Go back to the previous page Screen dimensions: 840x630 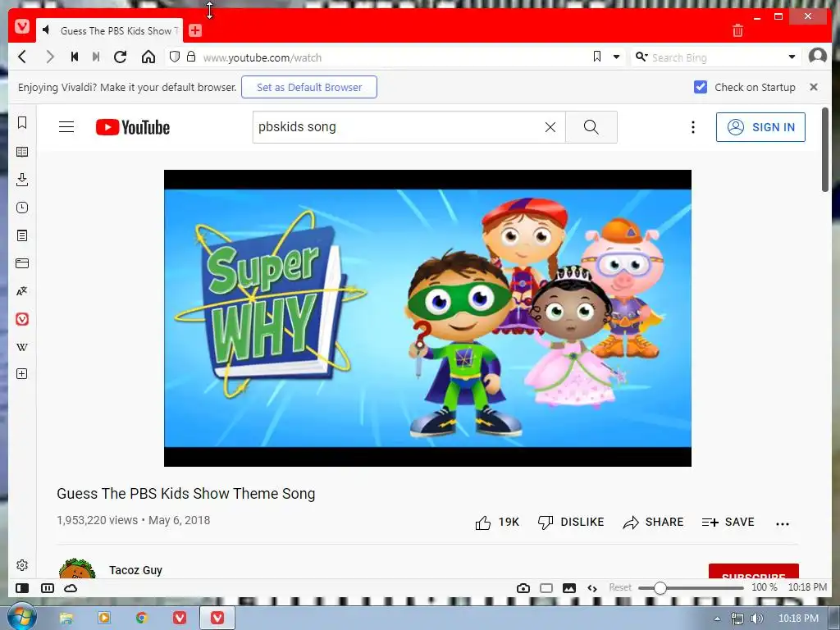22,57
